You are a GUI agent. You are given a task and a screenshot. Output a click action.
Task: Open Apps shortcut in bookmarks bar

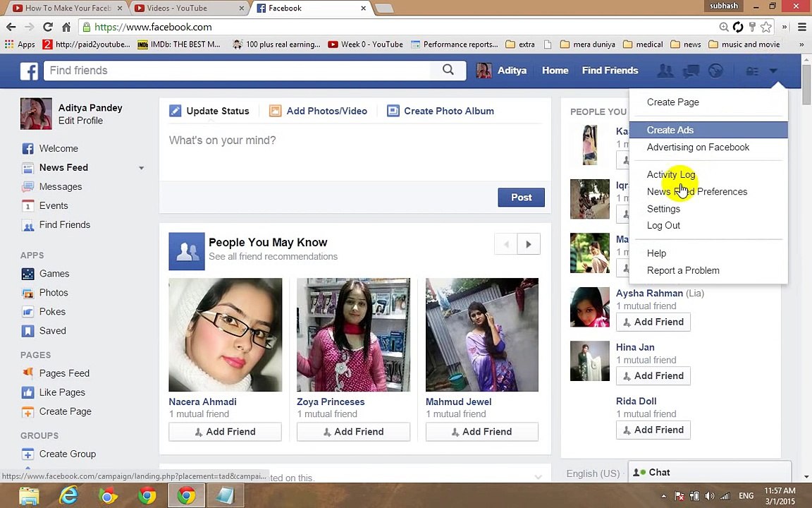20,44
